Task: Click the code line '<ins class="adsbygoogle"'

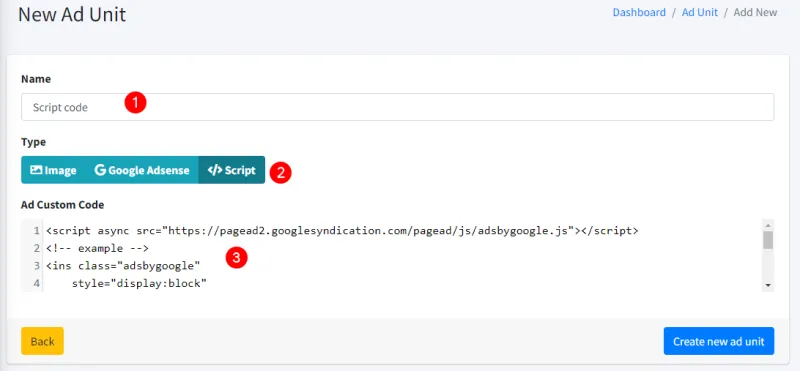Action: point(123,266)
